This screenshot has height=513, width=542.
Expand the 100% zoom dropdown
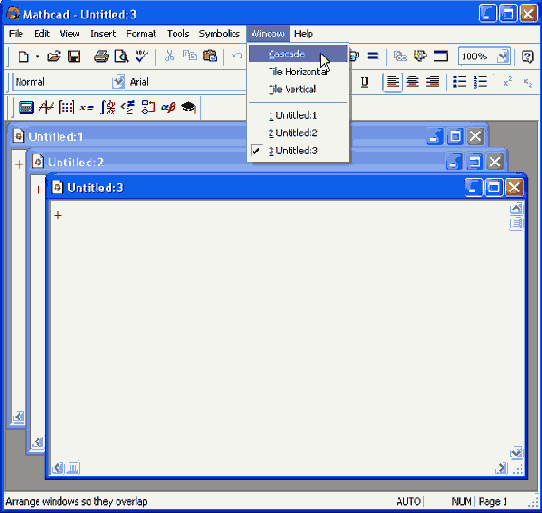point(503,56)
